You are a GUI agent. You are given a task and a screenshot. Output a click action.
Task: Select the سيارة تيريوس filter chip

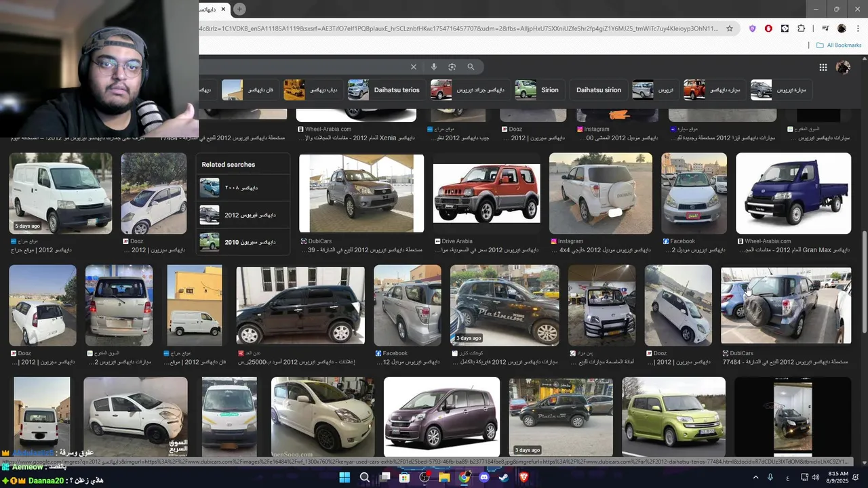pos(781,90)
